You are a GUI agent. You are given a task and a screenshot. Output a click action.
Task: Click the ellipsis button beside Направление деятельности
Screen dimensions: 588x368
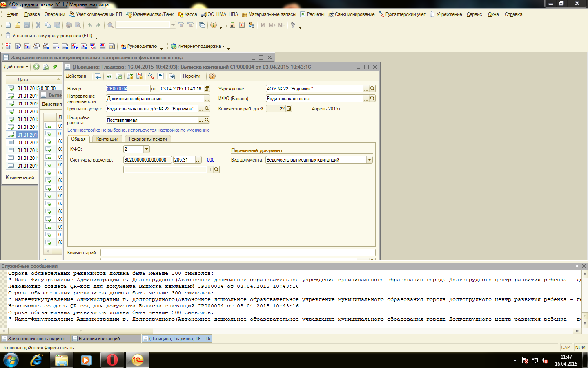point(207,99)
